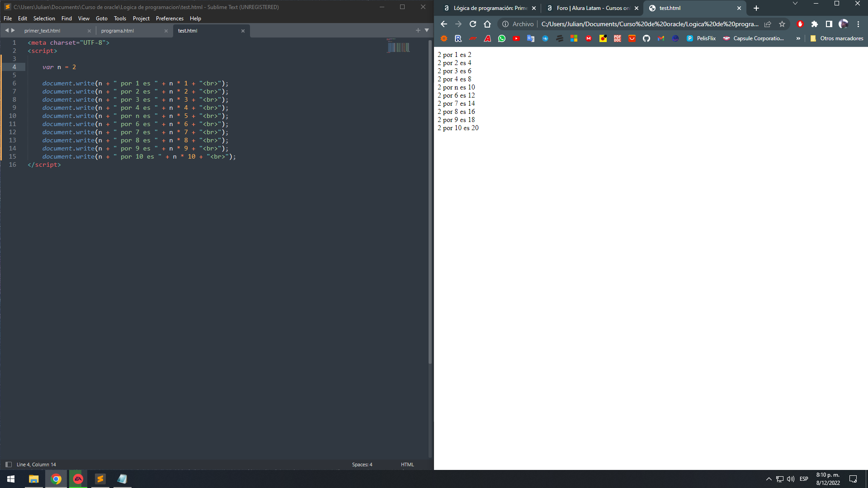
Task: Open Sublime Edit menu
Action: click(23, 19)
